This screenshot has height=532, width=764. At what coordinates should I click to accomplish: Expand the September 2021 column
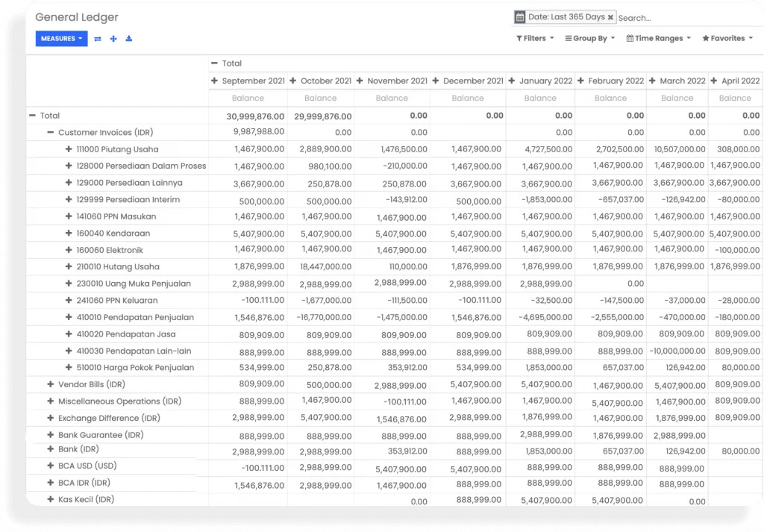(214, 81)
